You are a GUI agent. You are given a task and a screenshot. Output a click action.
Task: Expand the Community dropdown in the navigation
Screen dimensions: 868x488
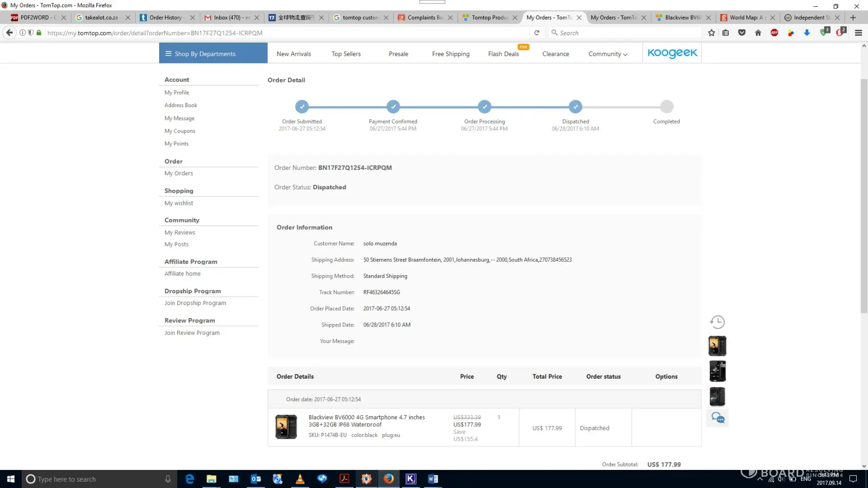[x=607, y=54]
